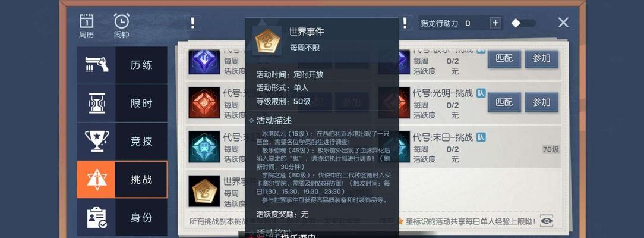
Task: Click 匹配 for 代号:光明-挑战
Action: pyautogui.click(x=504, y=102)
